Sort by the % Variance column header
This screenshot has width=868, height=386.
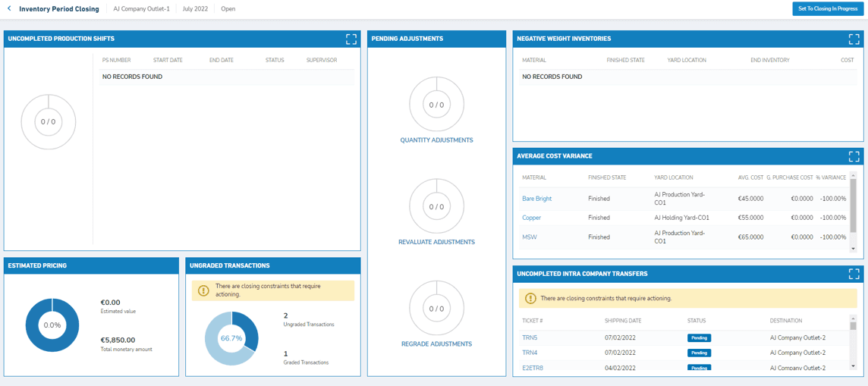click(x=830, y=177)
